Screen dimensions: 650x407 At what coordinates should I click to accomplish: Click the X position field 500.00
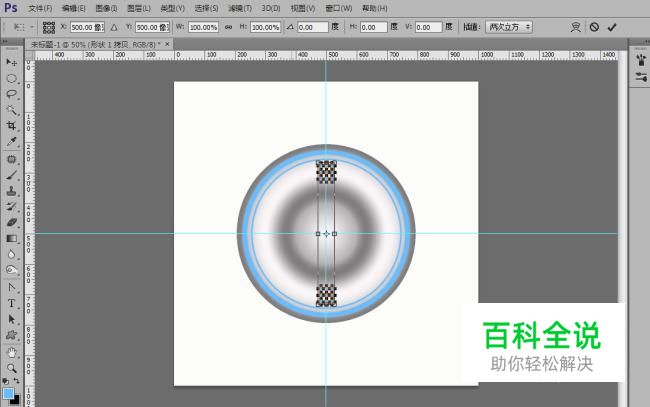pyautogui.click(x=87, y=27)
